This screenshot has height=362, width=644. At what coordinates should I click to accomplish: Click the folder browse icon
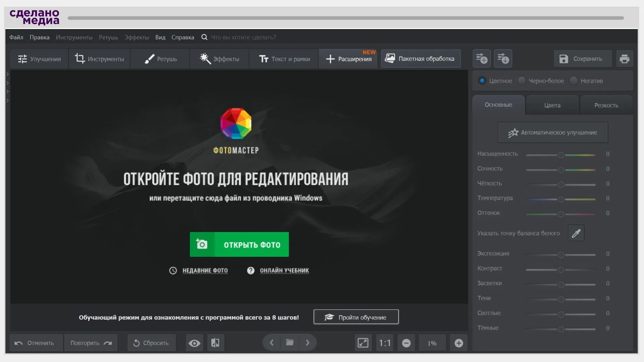coord(289,343)
